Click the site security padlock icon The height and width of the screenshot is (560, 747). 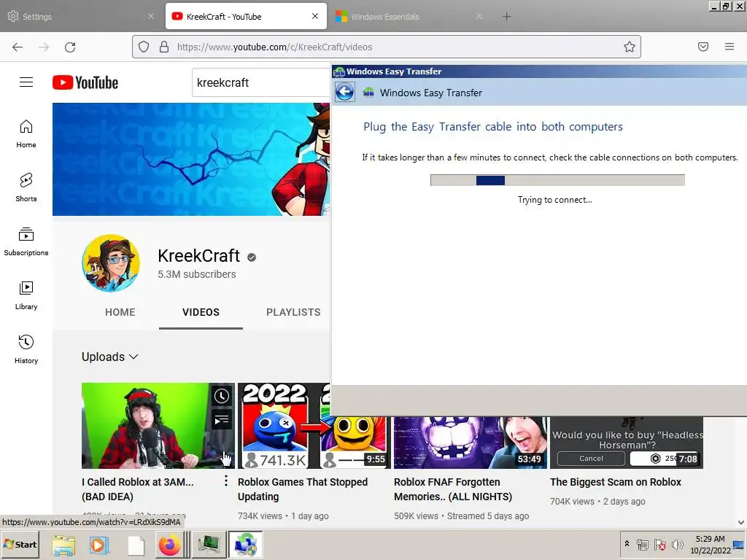point(164,47)
